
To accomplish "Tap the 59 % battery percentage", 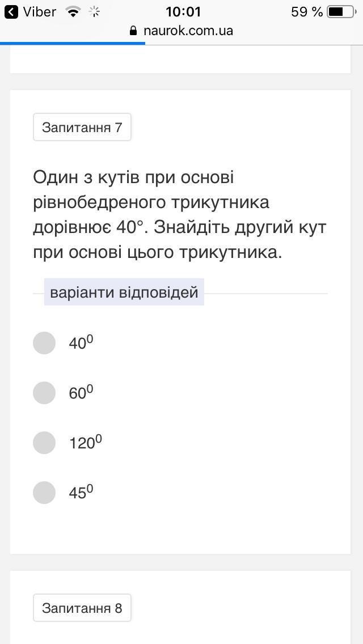I will tap(307, 12).
